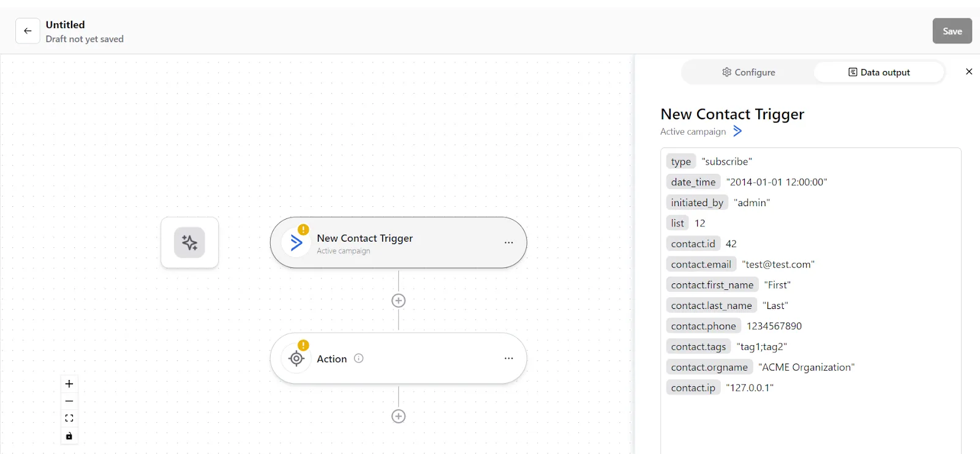Screen dimensions: 980x454
Task: Select the contact.first_name field tag
Action: click(x=712, y=285)
